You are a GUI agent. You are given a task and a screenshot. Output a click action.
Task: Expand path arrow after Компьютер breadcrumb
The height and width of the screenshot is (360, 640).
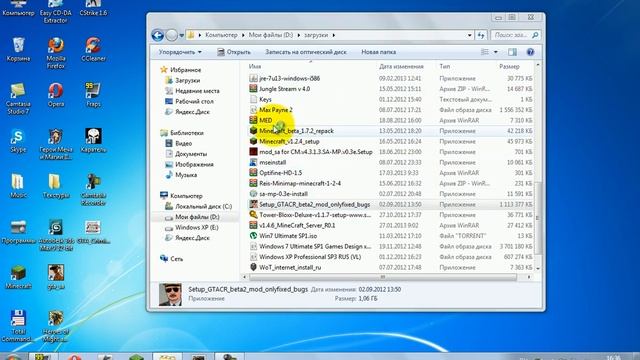tap(243, 35)
